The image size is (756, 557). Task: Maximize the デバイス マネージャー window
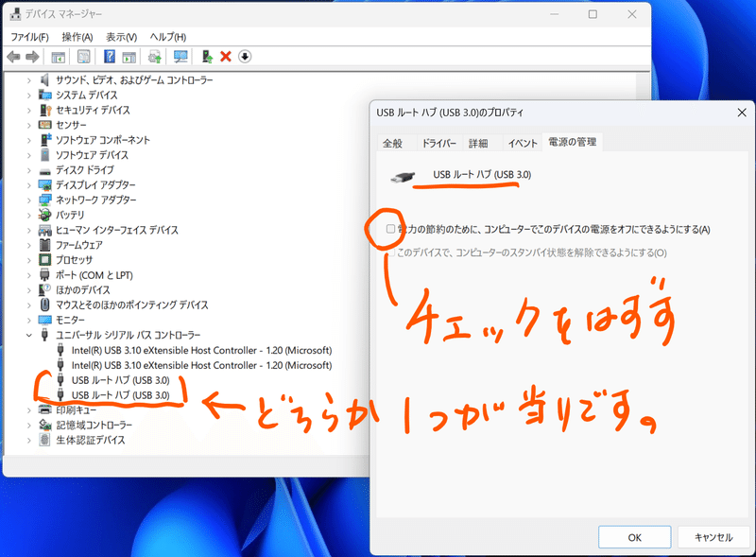point(593,14)
